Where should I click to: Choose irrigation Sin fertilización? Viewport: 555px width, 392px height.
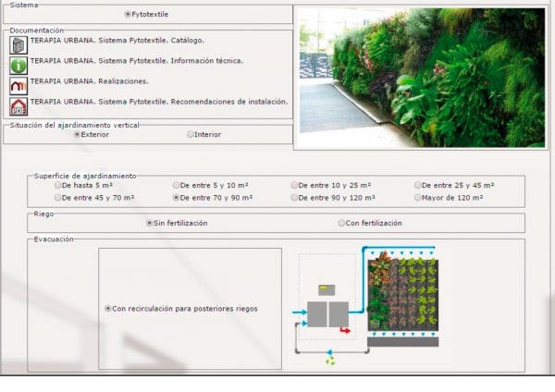tap(149, 223)
